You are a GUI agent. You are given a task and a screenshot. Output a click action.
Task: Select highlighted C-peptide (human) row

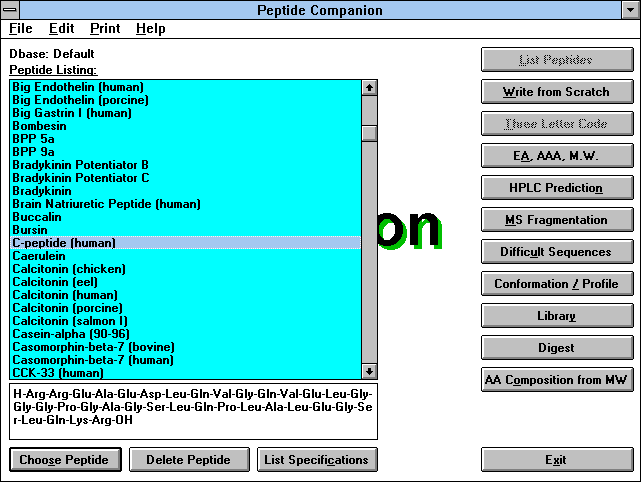pyautogui.click(x=186, y=243)
